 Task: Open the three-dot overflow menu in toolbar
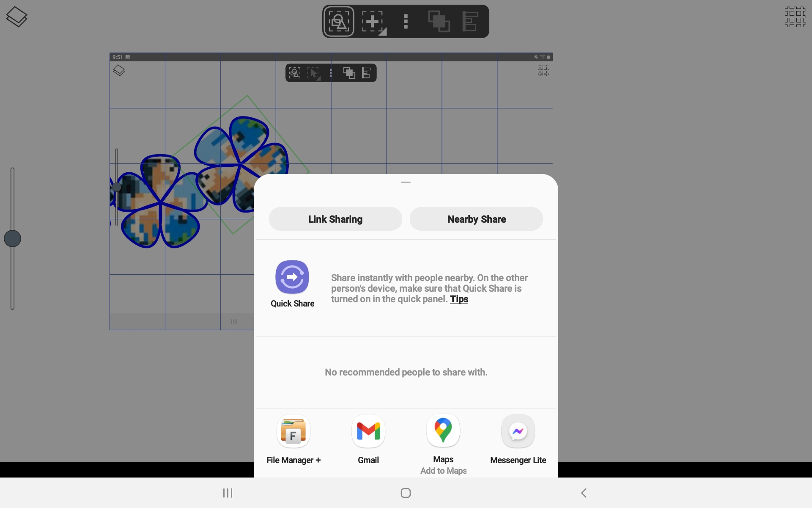point(406,22)
